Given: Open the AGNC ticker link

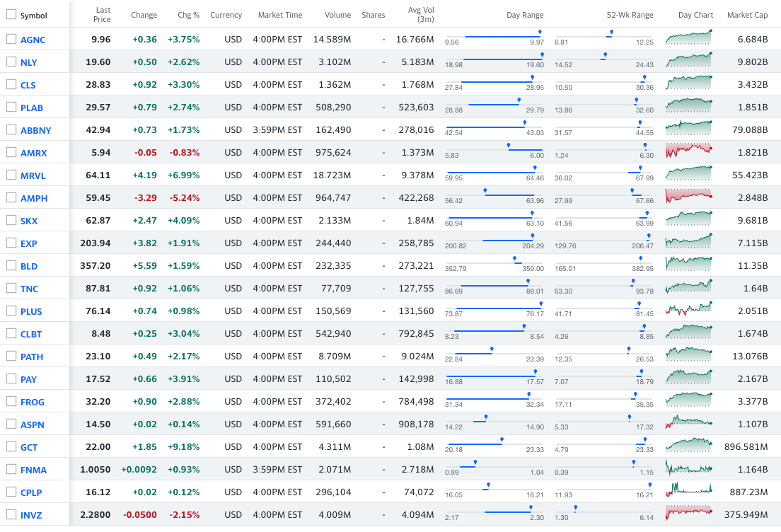Looking at the screenshot, I should coord(33,40).
